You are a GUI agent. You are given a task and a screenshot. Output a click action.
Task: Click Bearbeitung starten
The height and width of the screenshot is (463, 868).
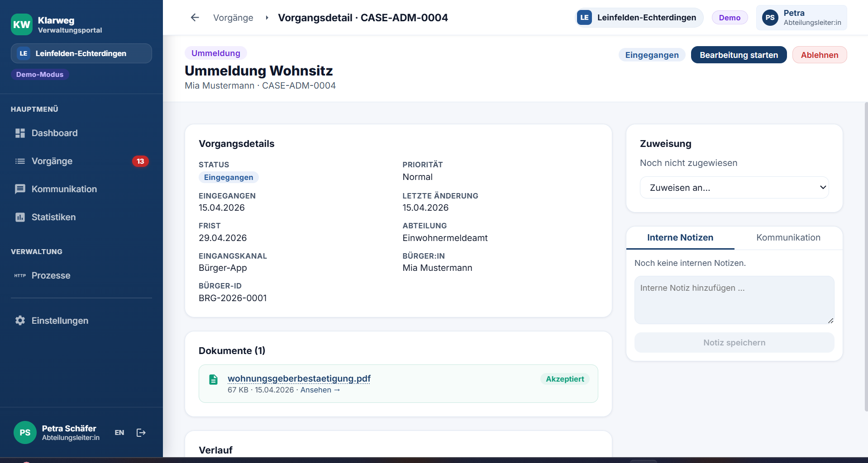739,55
